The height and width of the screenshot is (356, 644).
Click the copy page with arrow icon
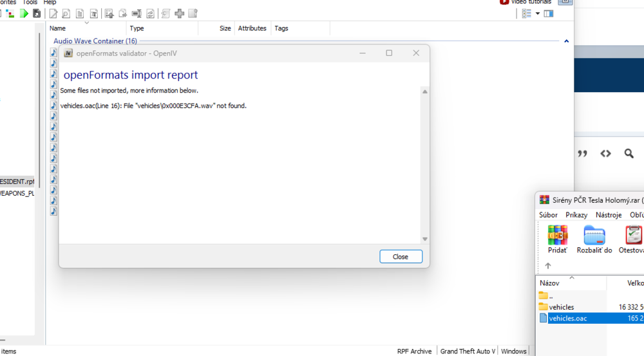(x=123, y=14)
